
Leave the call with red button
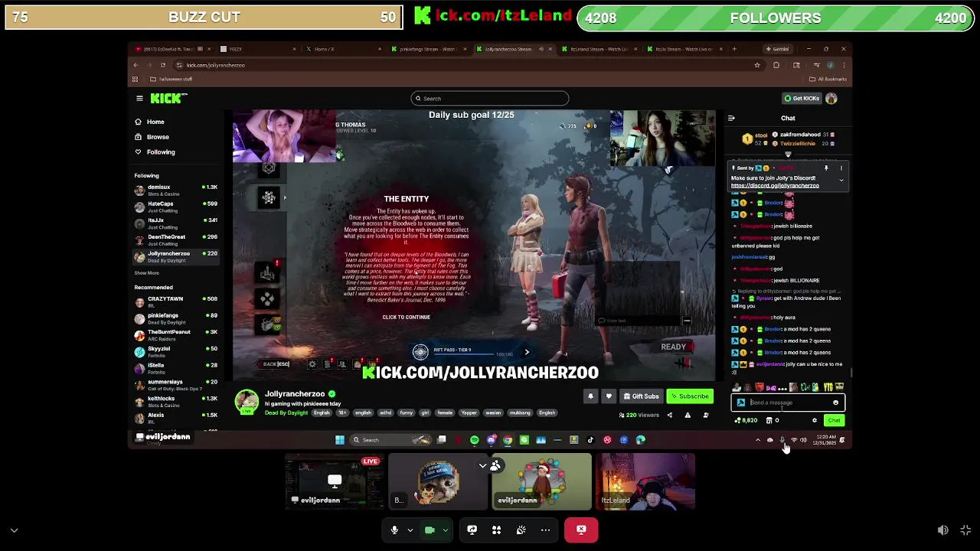click(x=581, y=530)
